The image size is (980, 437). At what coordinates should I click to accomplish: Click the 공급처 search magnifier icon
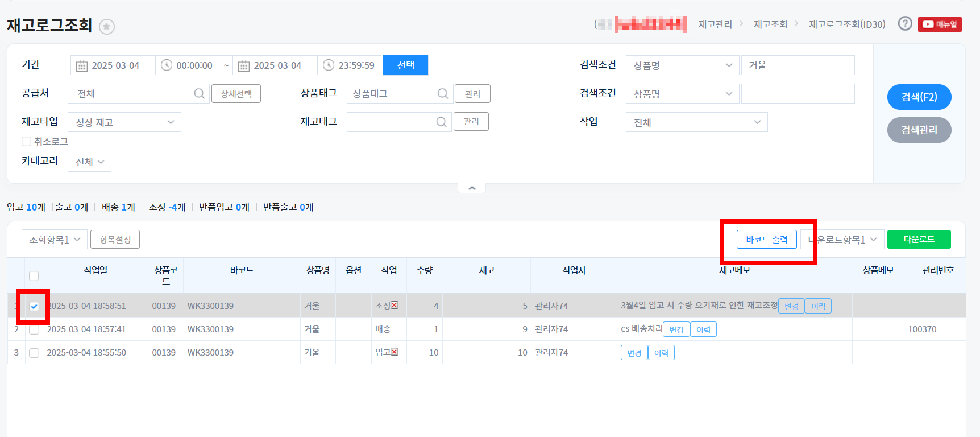[x=199, y=94]
